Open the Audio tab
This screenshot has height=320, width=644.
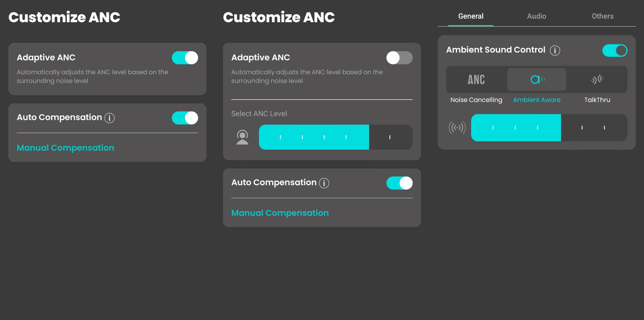coord(537,16)
